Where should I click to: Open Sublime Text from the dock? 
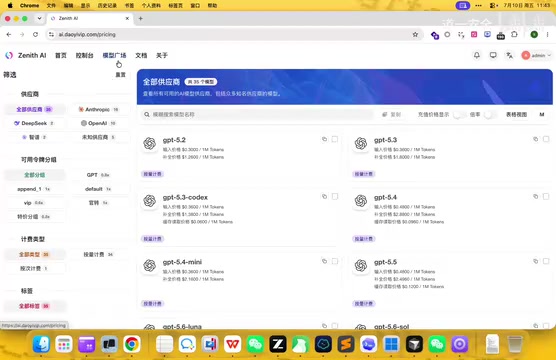click(346, 344)
